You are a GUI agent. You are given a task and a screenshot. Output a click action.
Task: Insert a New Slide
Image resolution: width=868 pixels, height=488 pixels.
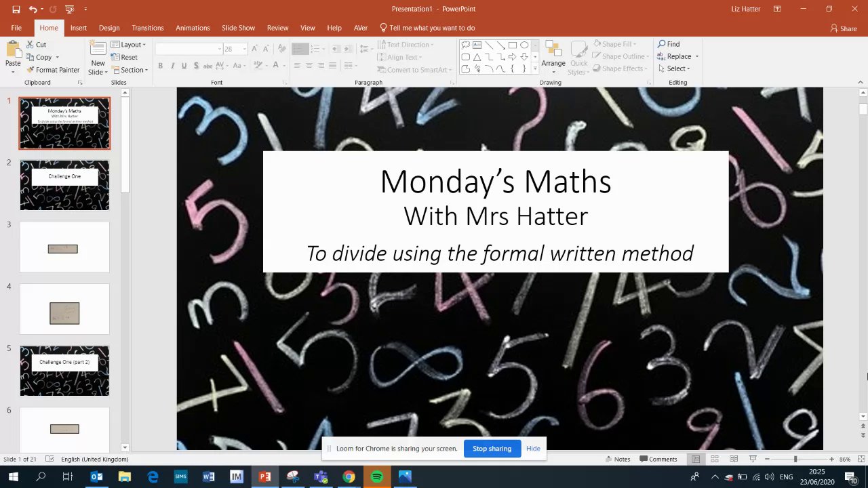pyautogui.click(x=98, y=58)
